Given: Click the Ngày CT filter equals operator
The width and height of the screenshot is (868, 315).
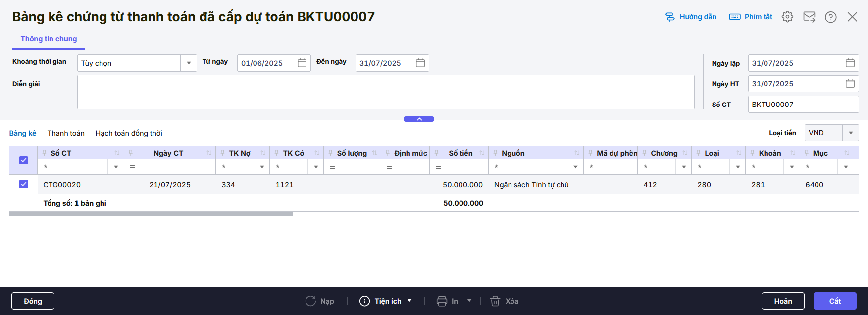Looking at the screenshot, I should (x=132, y=167).
